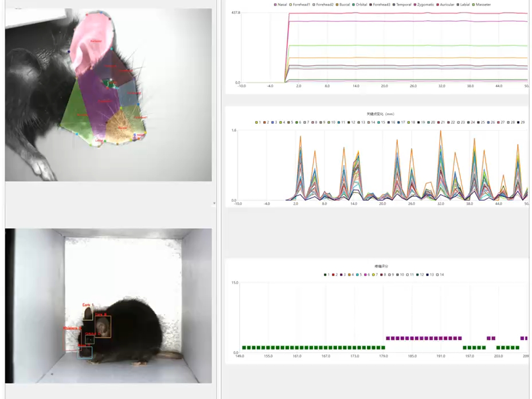Toggle keypoint 19 in the middle chart legend
The width and height of the screenshot is (532, 399).
421,122
